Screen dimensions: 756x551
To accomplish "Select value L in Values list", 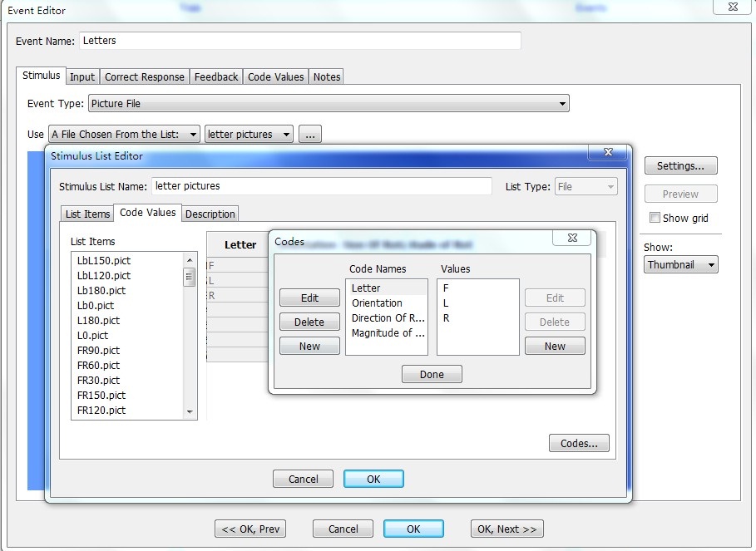I will click(478, 303).
